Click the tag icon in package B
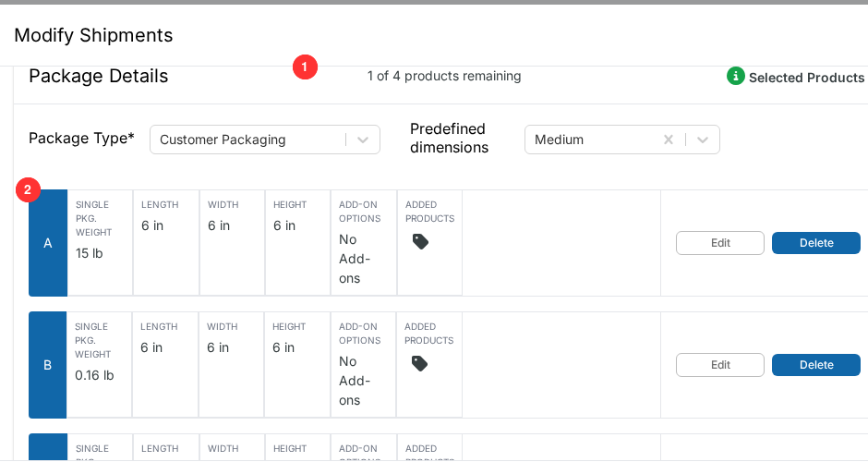Viewport: 868px width, 462px height. 419,363
